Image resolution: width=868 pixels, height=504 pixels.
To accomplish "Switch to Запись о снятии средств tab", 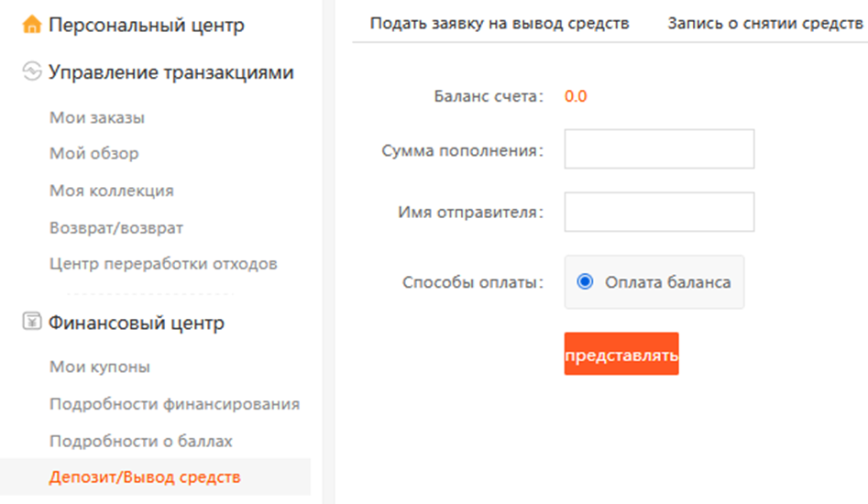I will point(764,23).
